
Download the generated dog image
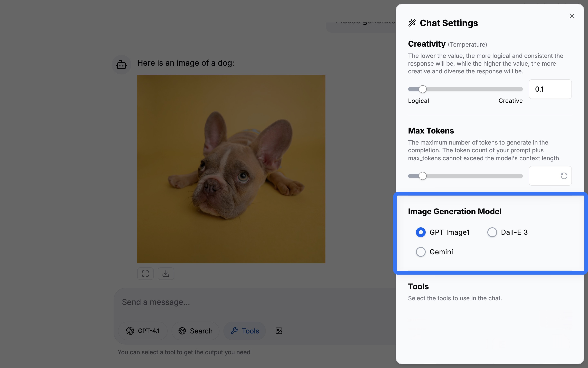coord(166,274)
